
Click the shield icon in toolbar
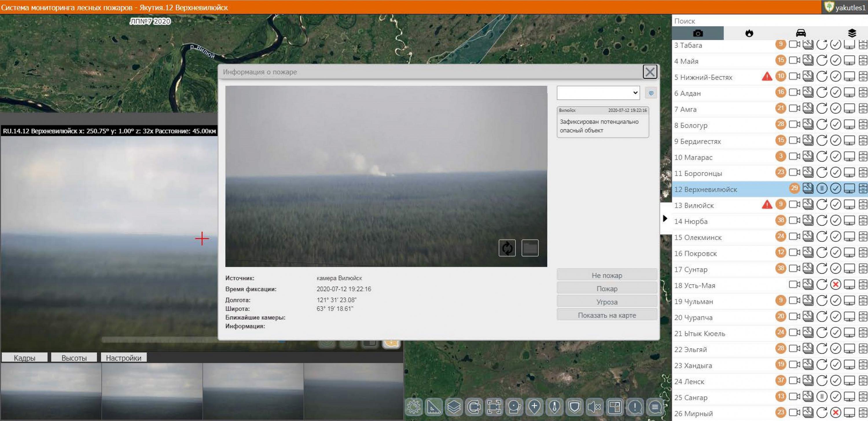(x=574, y=407)
